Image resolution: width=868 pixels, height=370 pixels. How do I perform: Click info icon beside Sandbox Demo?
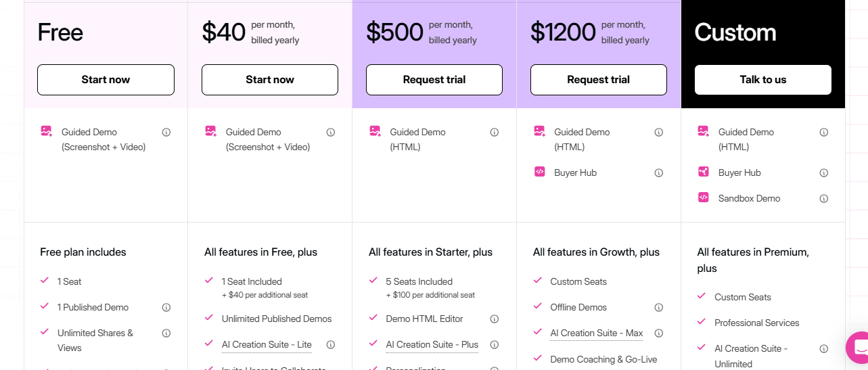[x=824, y=199]
